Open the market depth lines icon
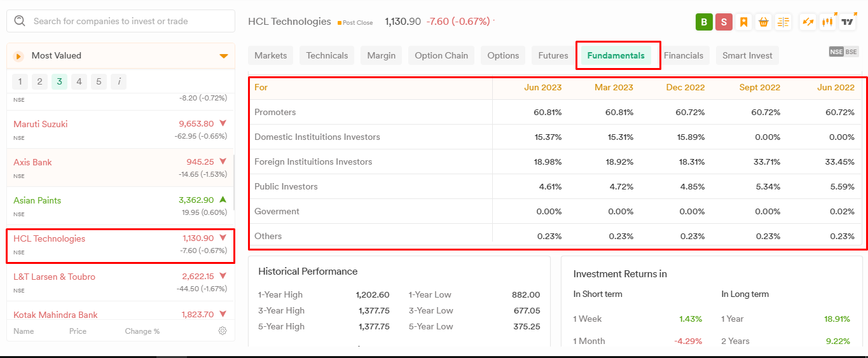868x358 pixels. 783,22
